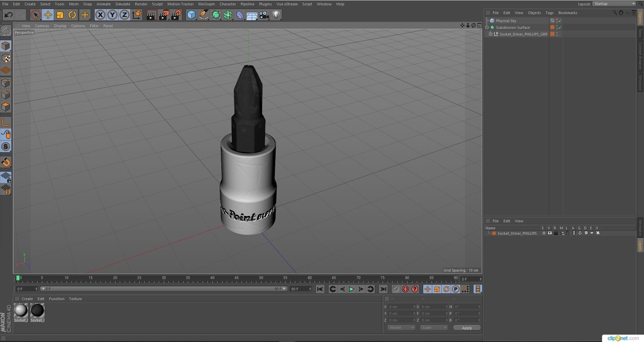Image resolution: width=644 pixels, height=342 pixels.
Task: Open the MoGraph menu
Action: click(206, 4)
